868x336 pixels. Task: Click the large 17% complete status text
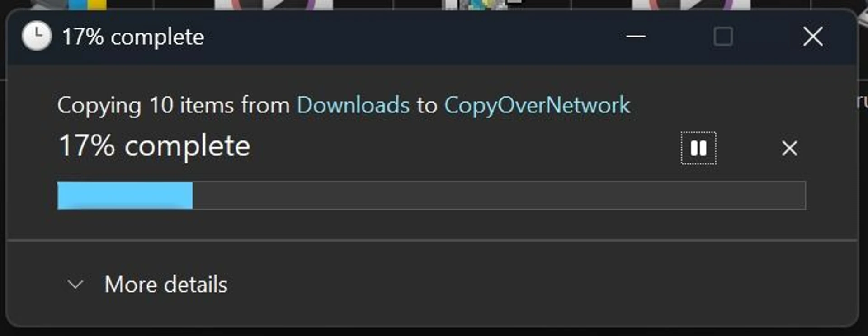(154, 146)
